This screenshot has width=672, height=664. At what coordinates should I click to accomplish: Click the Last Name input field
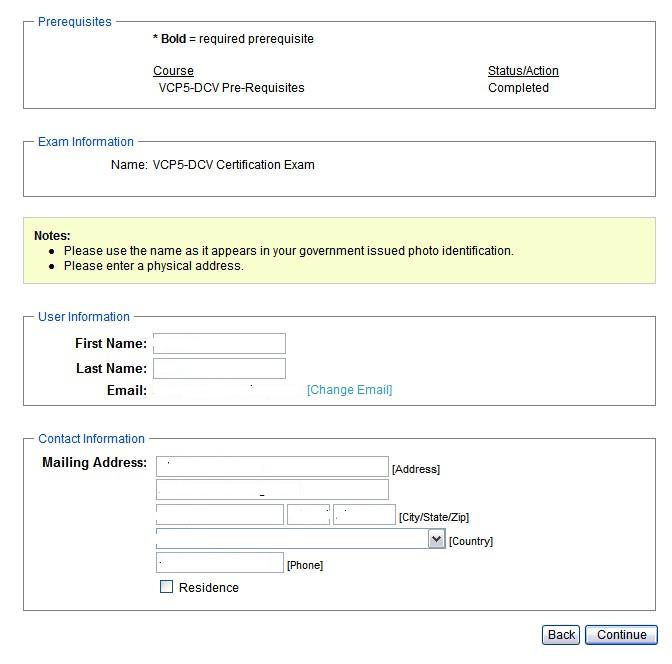tap(219, 368)
